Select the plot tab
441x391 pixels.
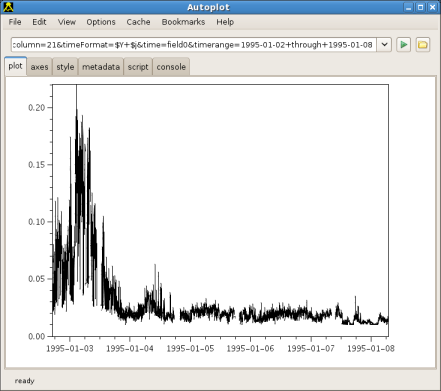tap(16, 66)
